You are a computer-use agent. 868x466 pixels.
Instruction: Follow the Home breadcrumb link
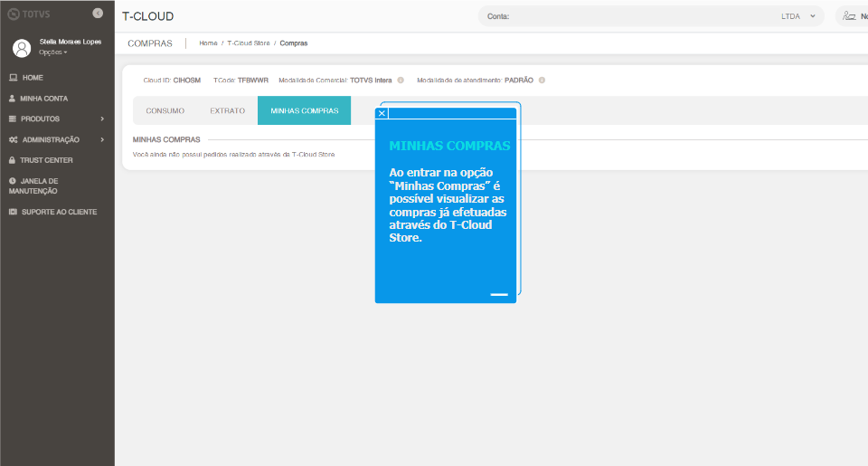pyautogui.click(x=208, y=43)
